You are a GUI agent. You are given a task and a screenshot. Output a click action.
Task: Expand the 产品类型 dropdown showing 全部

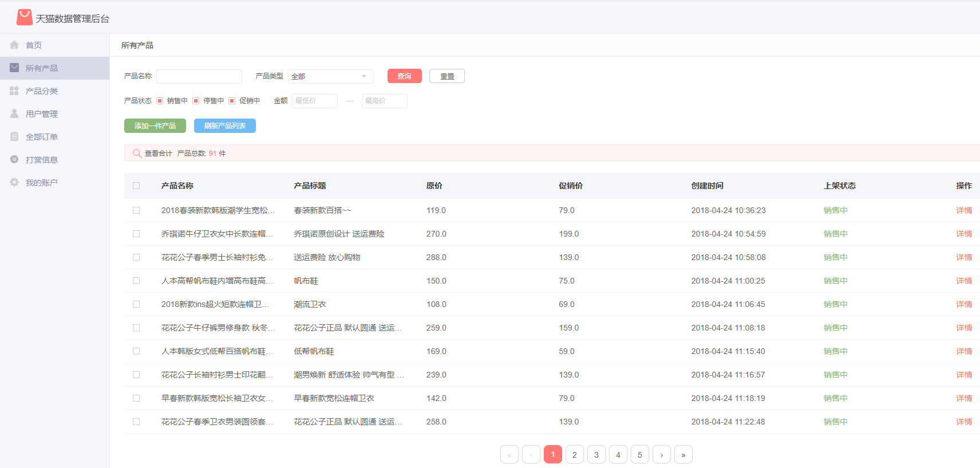pyautogui.click(x=331, y=76)
